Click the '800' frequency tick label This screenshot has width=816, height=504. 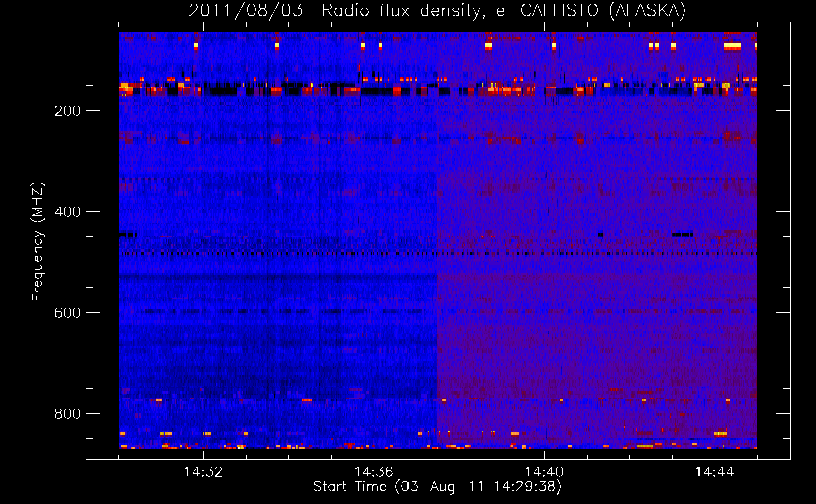click(x=68, y=414)
